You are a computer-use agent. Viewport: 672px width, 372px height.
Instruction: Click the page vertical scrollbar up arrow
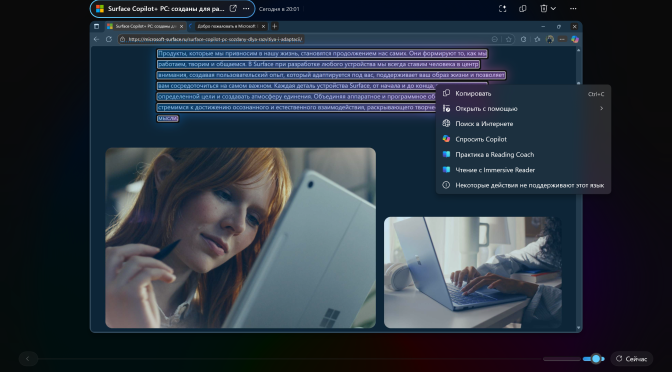pyautogui.click(x=579, y=50)
